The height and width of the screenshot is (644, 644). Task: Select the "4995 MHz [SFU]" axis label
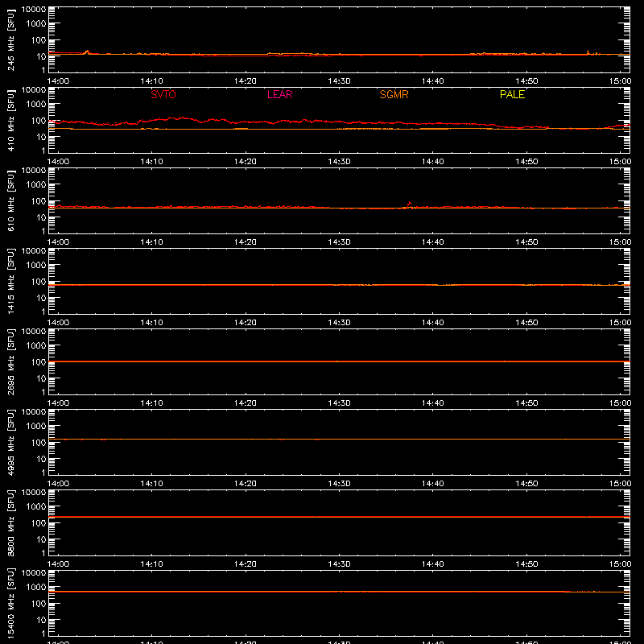10,442
